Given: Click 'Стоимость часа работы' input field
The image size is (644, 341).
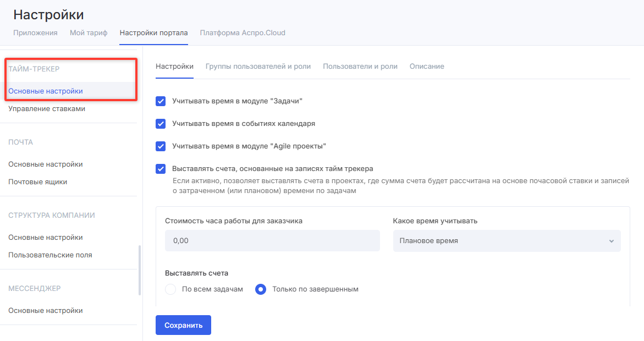Looking at the screenshot, I should pyautogui.click(x=272, y=241).
